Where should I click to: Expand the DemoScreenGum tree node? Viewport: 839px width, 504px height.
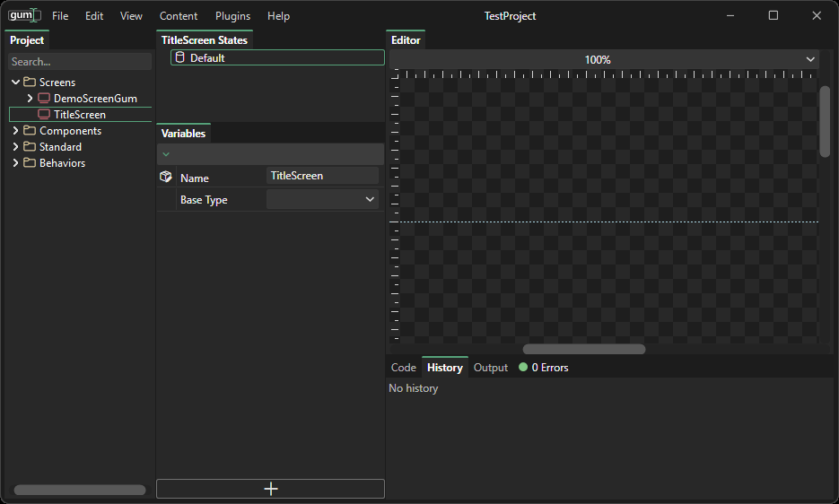click(30, 99)
